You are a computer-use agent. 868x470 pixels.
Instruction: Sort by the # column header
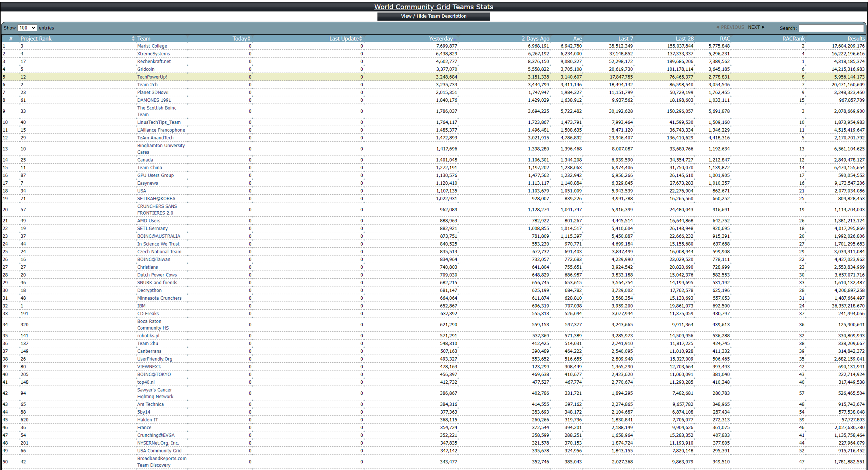pyautogui.click(x=11, y=38)
